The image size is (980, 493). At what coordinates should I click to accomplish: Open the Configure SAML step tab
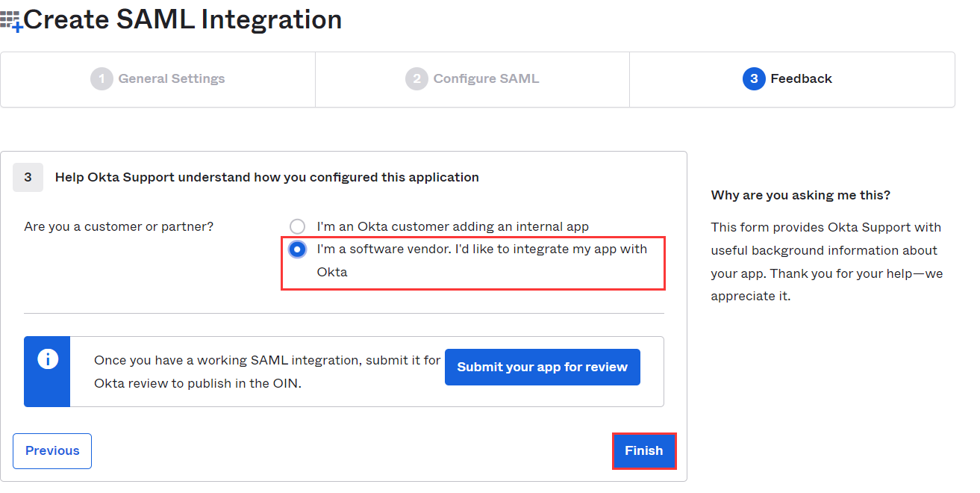(x=486, y=78)
